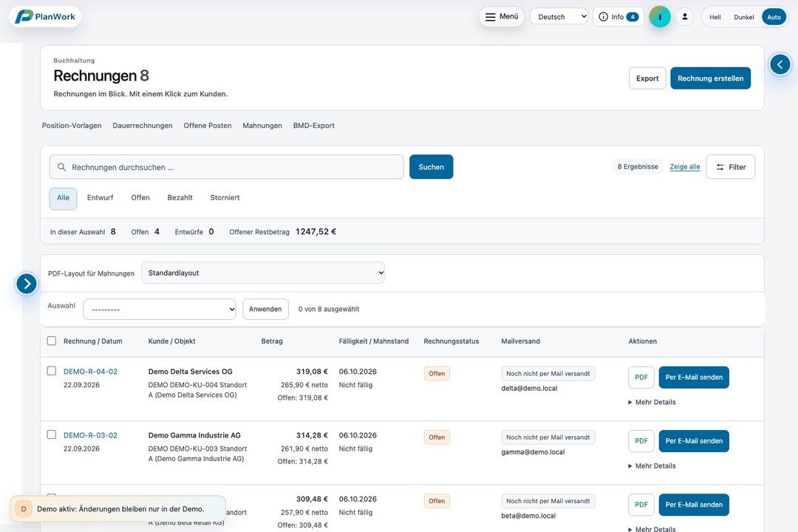Click the Anwenden button
This screenshot has width=798, height=532.
pos(265,309)
